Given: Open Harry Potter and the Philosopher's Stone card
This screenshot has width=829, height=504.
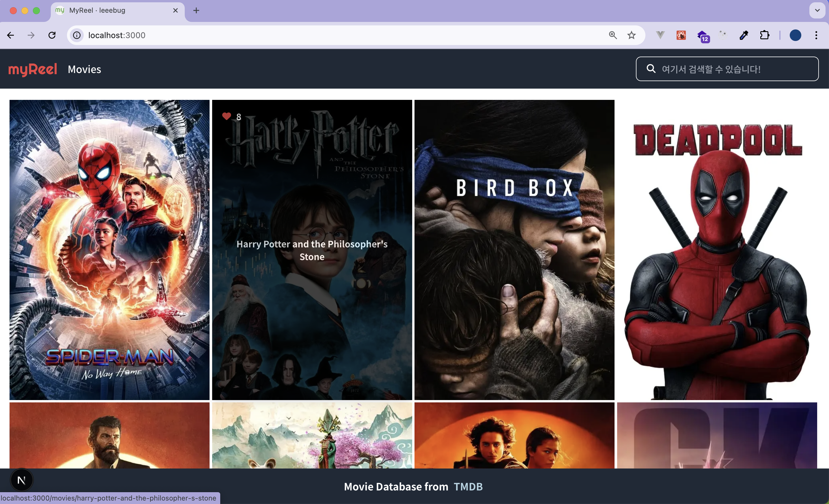Looking at the screenshot, I should coord(312,250).
